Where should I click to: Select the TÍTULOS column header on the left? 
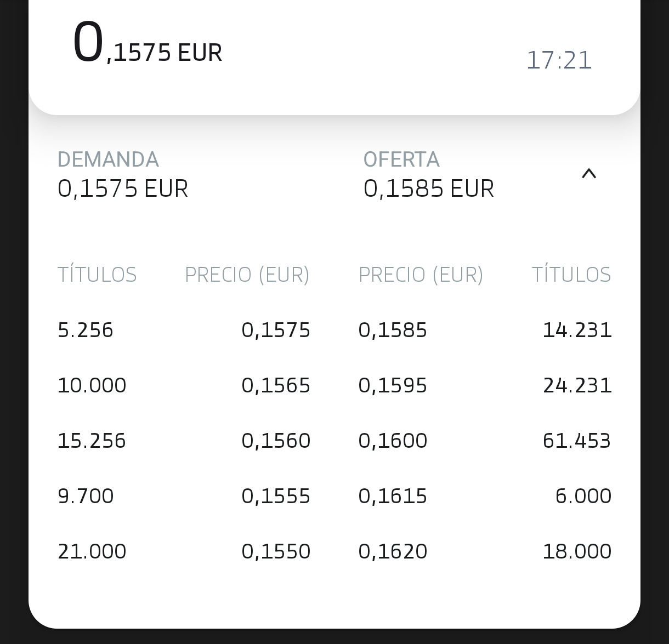pos(98,274)
